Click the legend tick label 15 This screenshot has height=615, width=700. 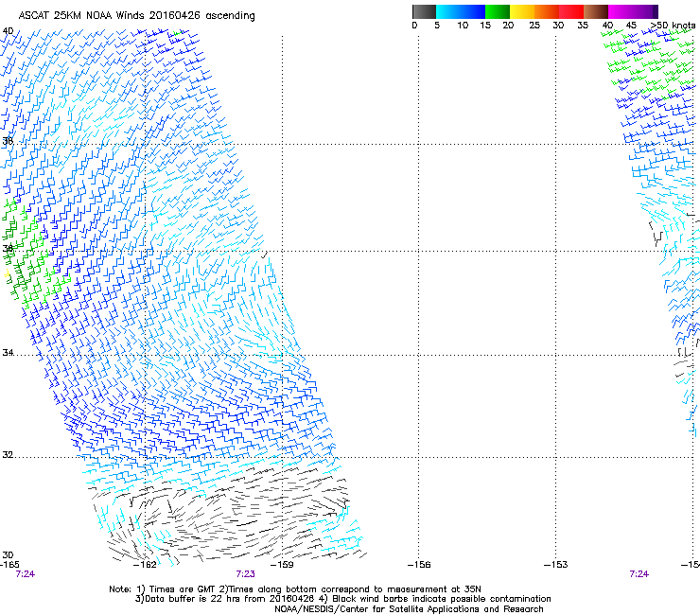[x=485, y=26]
